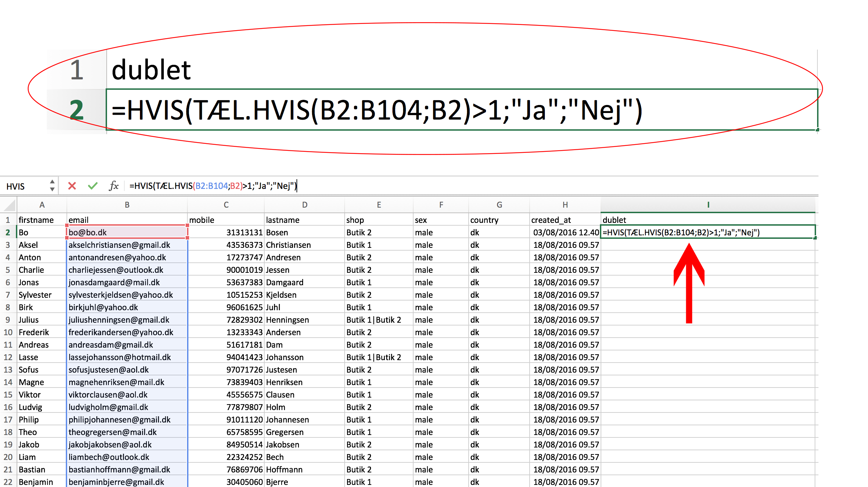Select row 2 header

8,233
